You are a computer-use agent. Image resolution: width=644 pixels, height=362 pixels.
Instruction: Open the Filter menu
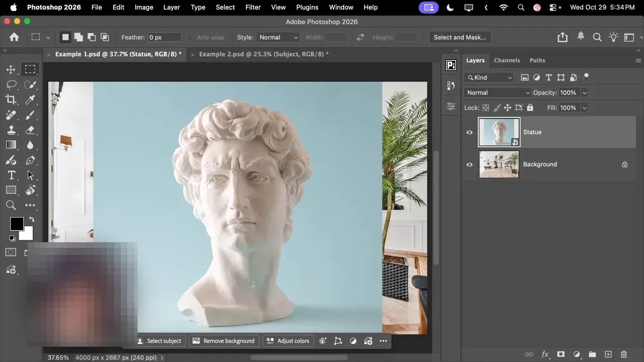(253, 7)
